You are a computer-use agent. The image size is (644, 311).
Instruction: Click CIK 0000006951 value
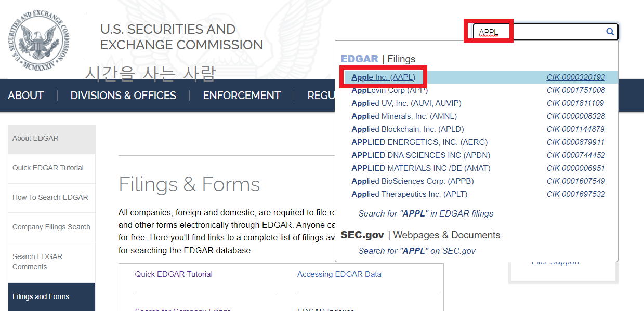[576, 168]
